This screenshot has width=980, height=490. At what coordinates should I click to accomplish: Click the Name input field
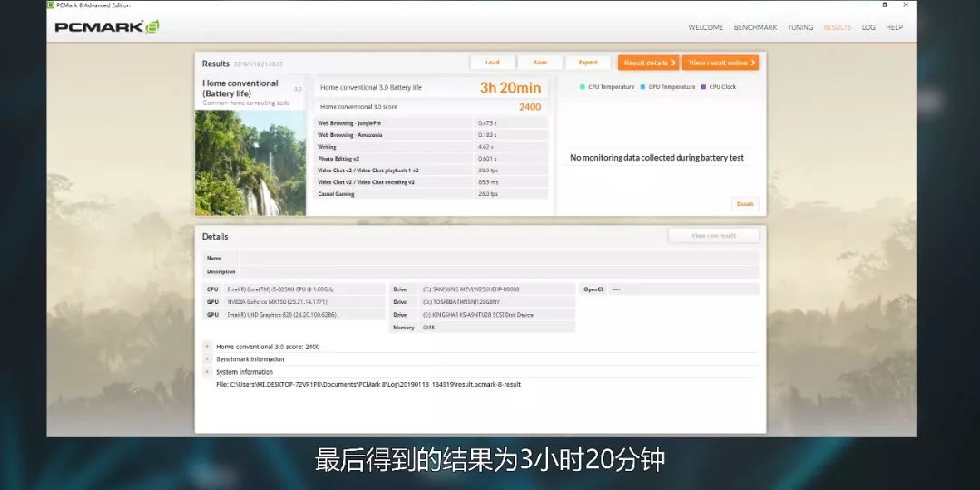(x=499, y=258)
